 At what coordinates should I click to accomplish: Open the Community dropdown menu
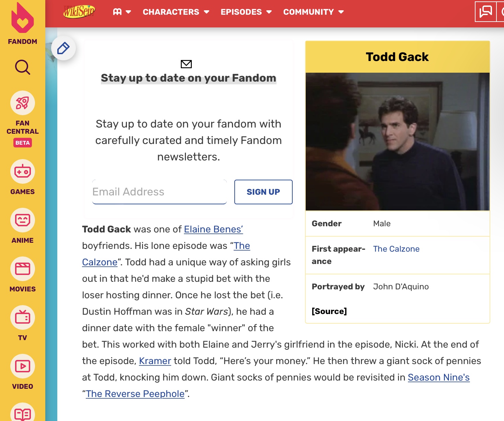tap(313, 12)
